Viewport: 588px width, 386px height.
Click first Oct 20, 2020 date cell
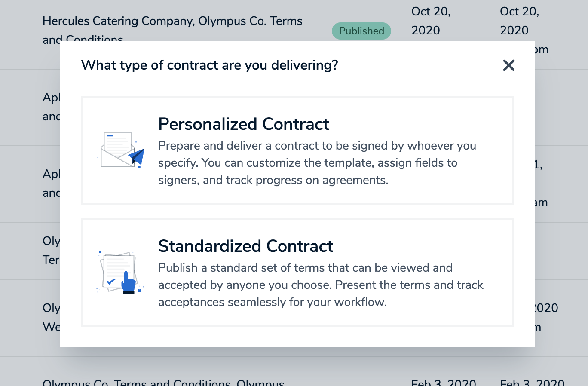pos(431,21)
